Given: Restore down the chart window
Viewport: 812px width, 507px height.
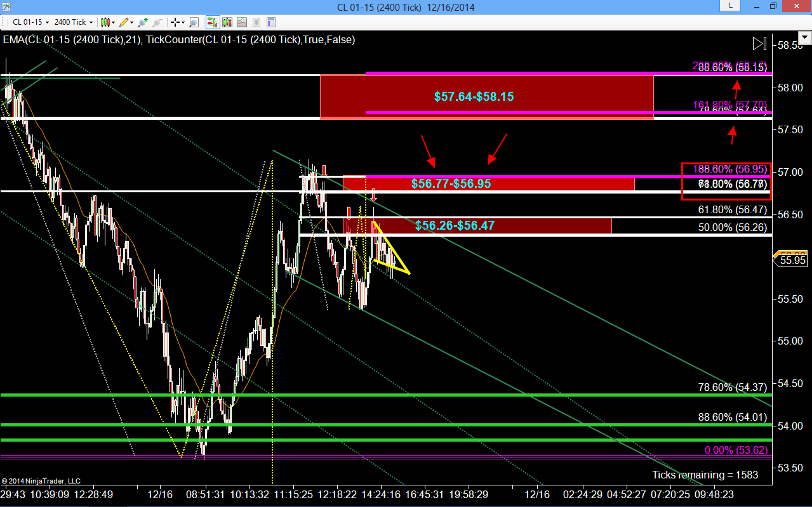Looking at the screenshot, I should [x=773, y=6].
